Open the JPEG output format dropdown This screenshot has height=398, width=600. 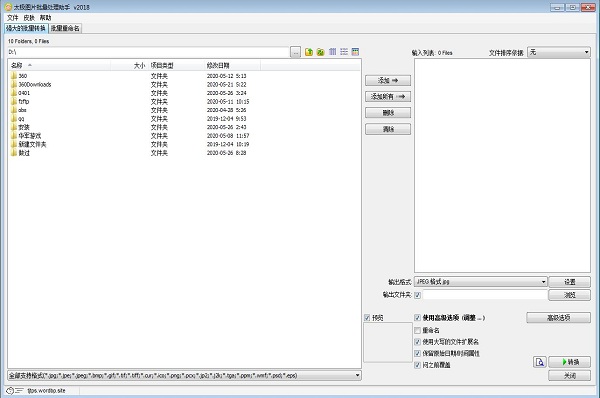pyautogui.click(x=481, y=282)
